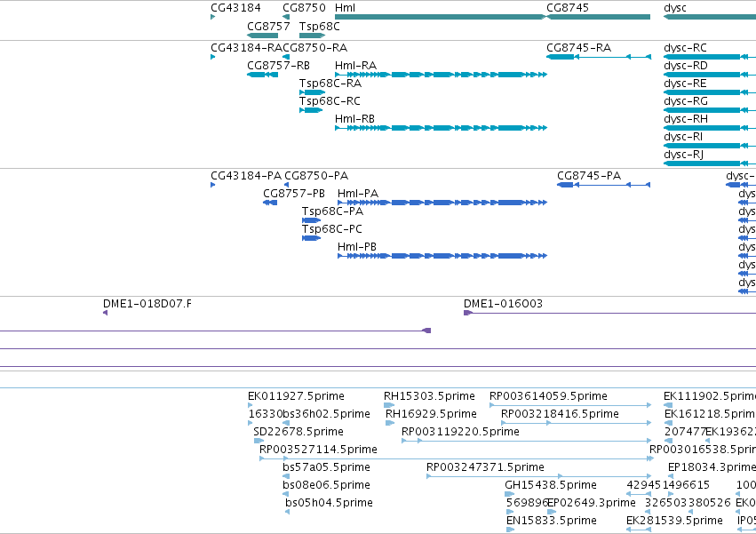This screenshot has width=756, height=534.
Task: Select EST bs05h04.5prime
Action: pos(287,513)
